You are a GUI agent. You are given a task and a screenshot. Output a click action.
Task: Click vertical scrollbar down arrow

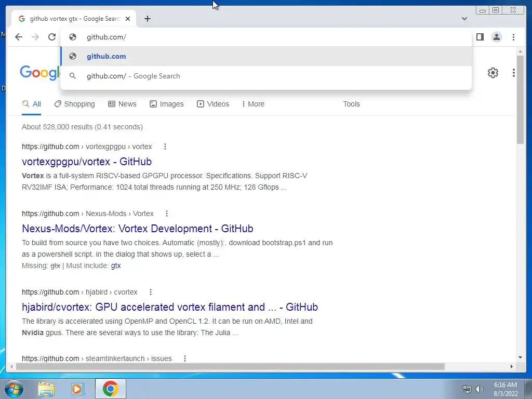520,357
